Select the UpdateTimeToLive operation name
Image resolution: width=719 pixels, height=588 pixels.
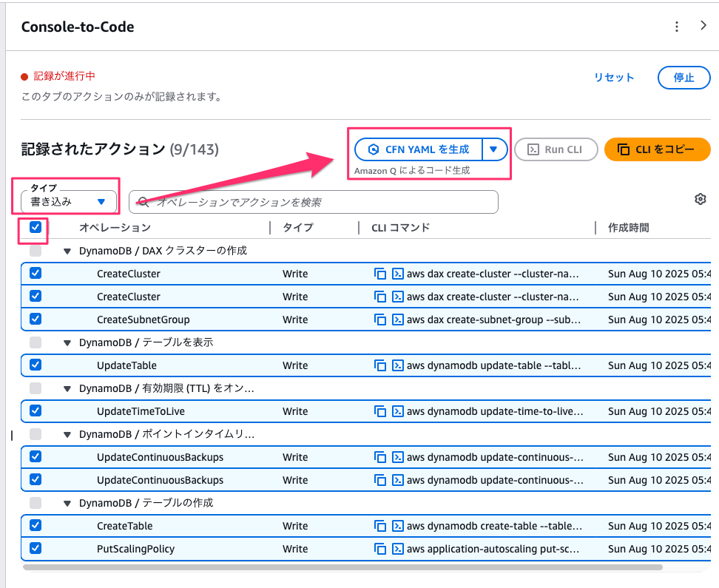[141, 411]
